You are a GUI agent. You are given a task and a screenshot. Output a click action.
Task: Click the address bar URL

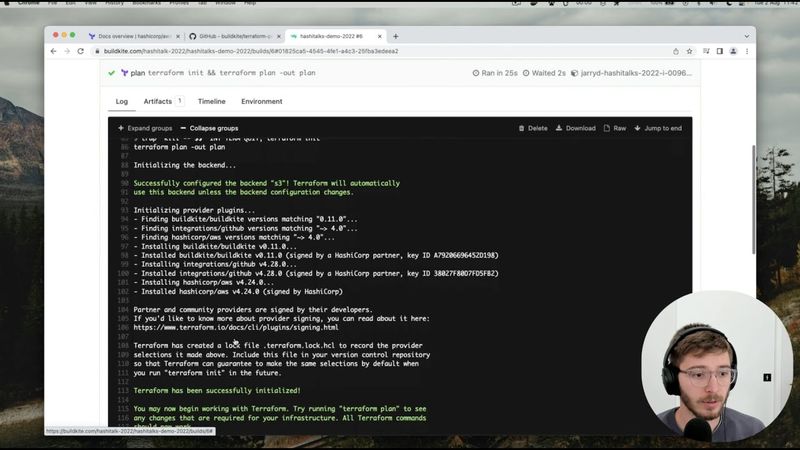[x=251, y=51]
